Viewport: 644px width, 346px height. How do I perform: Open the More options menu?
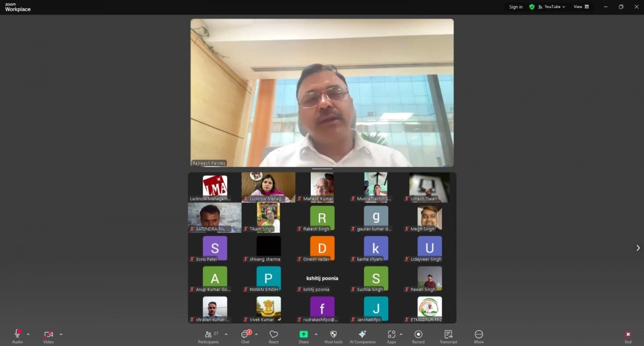479,336
